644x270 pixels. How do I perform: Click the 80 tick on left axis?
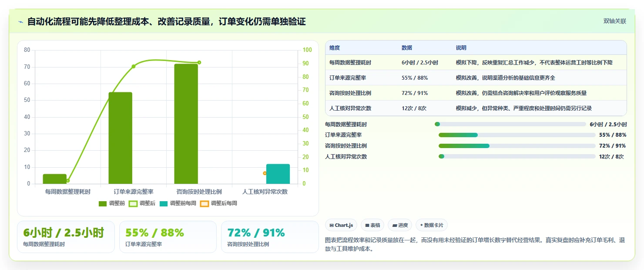[27, 50]
